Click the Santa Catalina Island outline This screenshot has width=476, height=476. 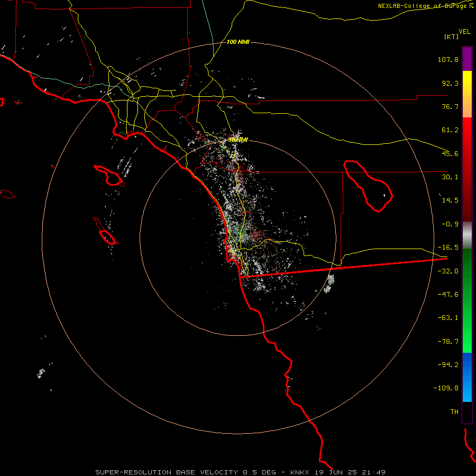tap(109, 176)
